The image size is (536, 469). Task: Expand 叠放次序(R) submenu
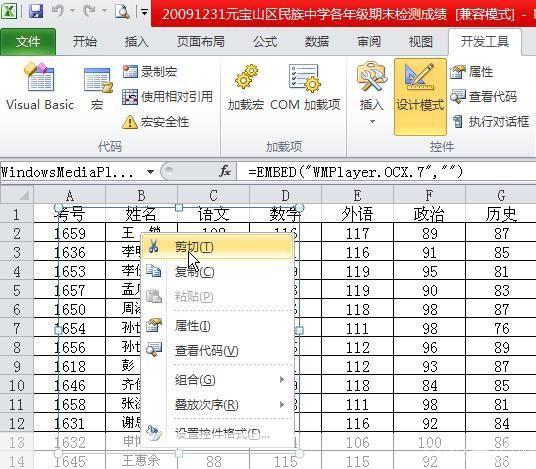(x=217, y=405)
